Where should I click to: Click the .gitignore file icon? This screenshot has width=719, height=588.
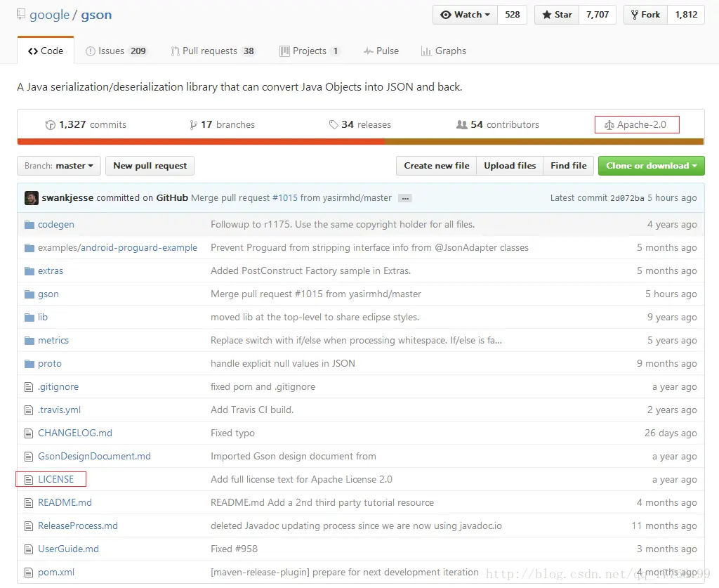click(29, 387)
